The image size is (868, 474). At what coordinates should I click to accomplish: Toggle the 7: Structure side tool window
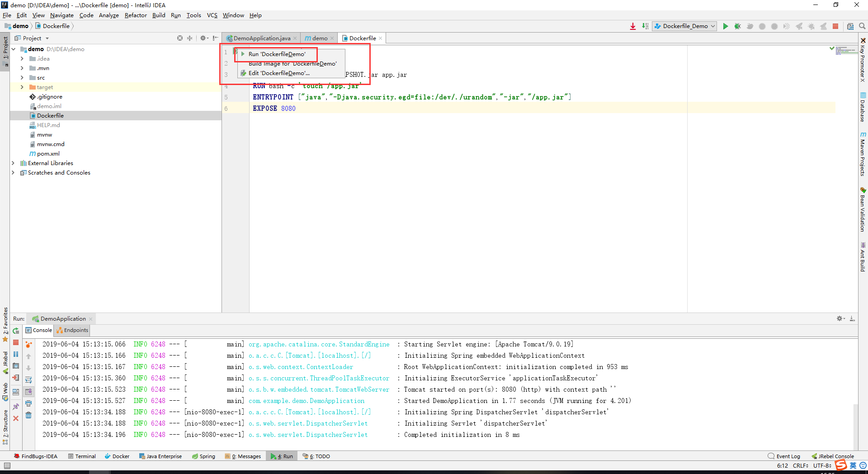point(5,427)
